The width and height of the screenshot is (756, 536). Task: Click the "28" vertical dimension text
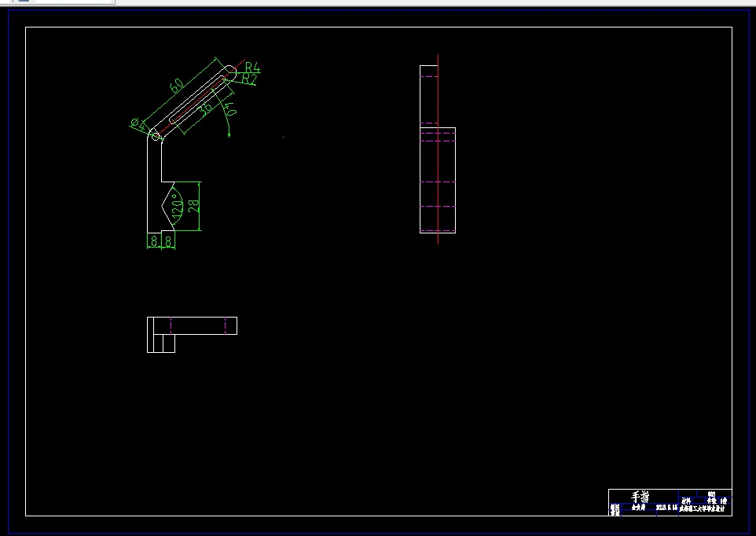(193, 206)
